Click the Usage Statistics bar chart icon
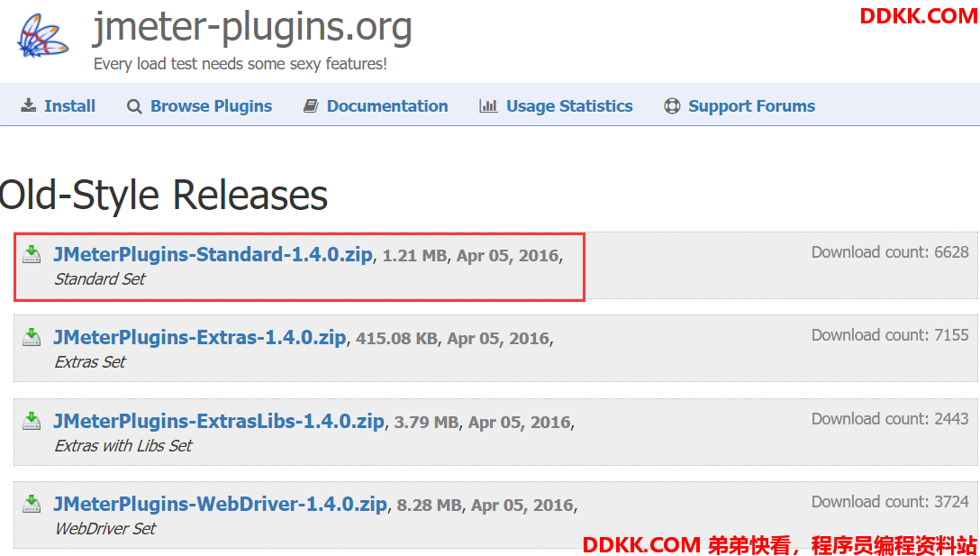980x556 pixels. [488, 105]
